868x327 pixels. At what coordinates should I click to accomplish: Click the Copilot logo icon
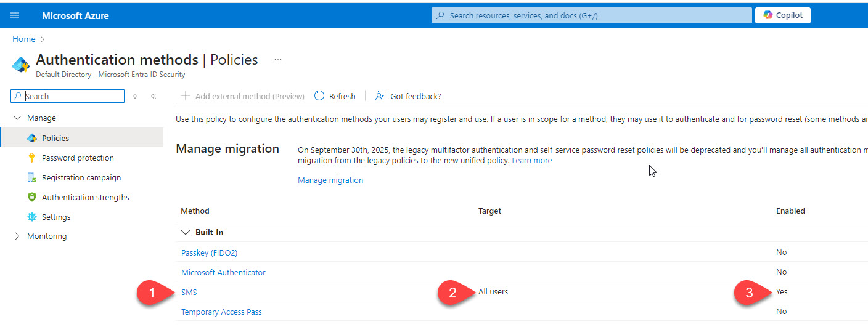[768, 15]
